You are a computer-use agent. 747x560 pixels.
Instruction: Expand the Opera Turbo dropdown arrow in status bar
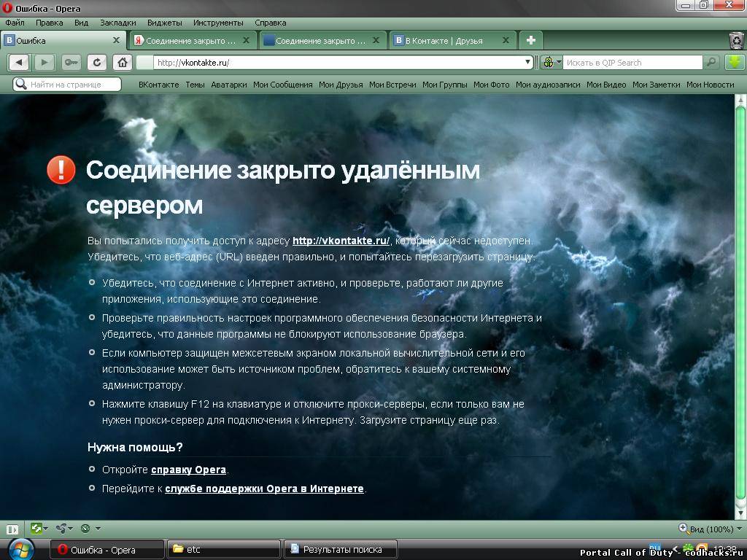tap(98, 529)
